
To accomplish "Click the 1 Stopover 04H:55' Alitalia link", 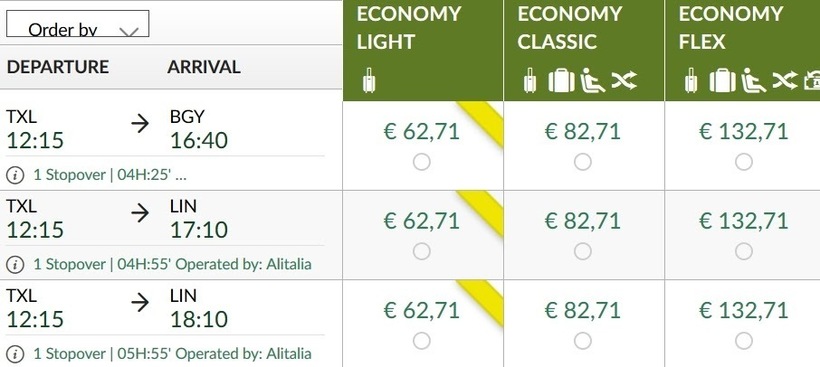I will click(x=172, y=264).
